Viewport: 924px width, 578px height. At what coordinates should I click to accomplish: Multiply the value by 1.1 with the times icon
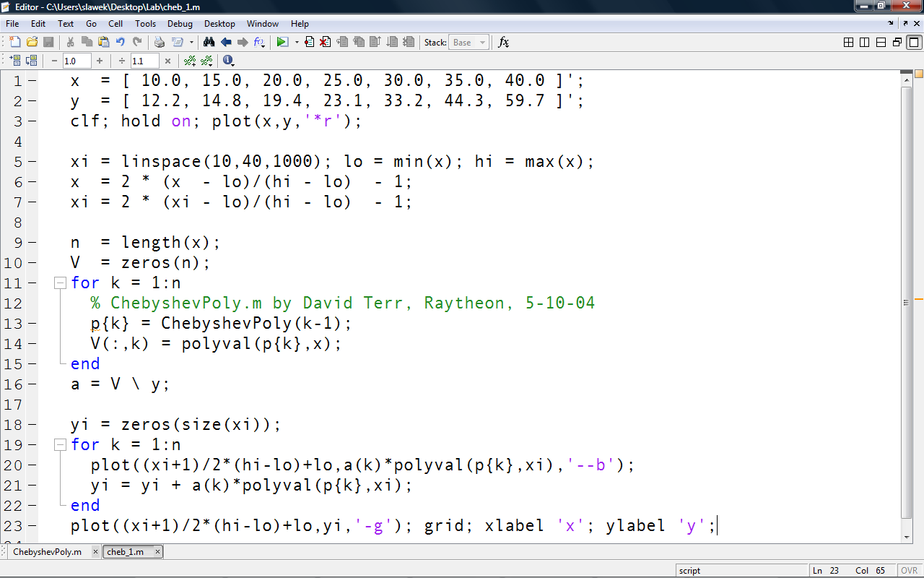[x=167, y=61]
